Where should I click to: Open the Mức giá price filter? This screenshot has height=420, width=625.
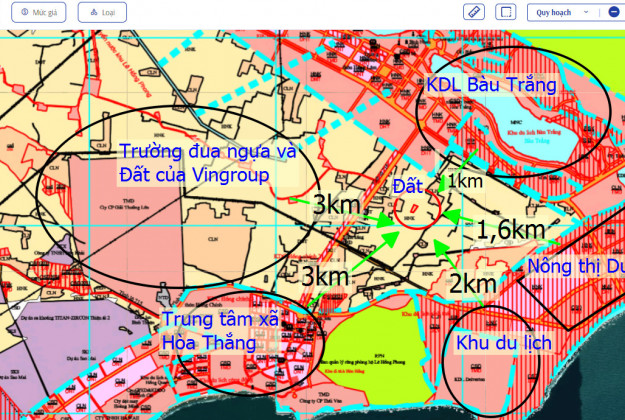[39, 12]
